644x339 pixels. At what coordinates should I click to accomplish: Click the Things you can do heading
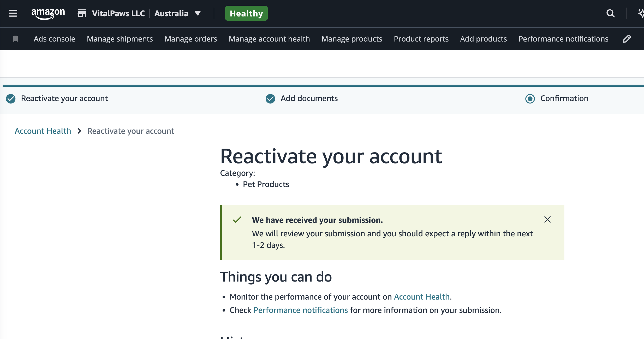click(x=276, y=277)
